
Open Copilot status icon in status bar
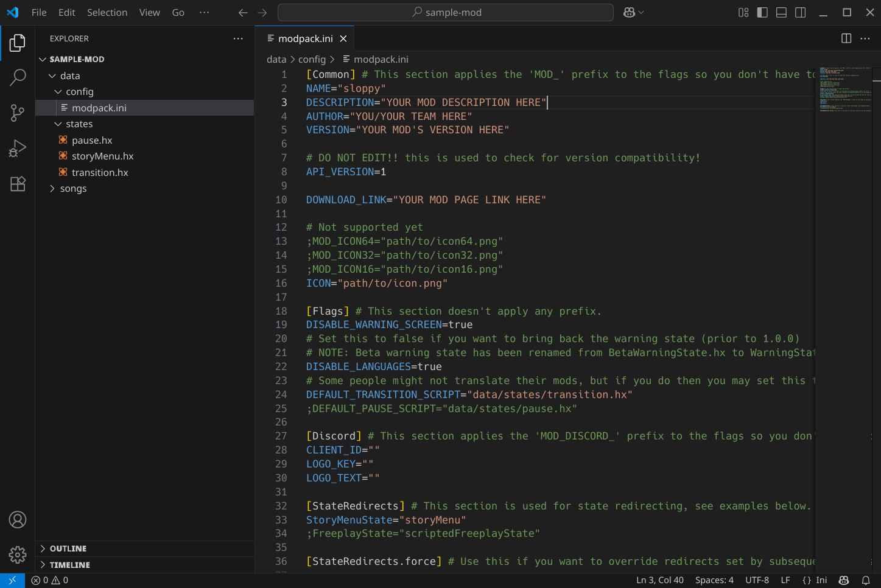pyautogui.click(x=844, y=580)
